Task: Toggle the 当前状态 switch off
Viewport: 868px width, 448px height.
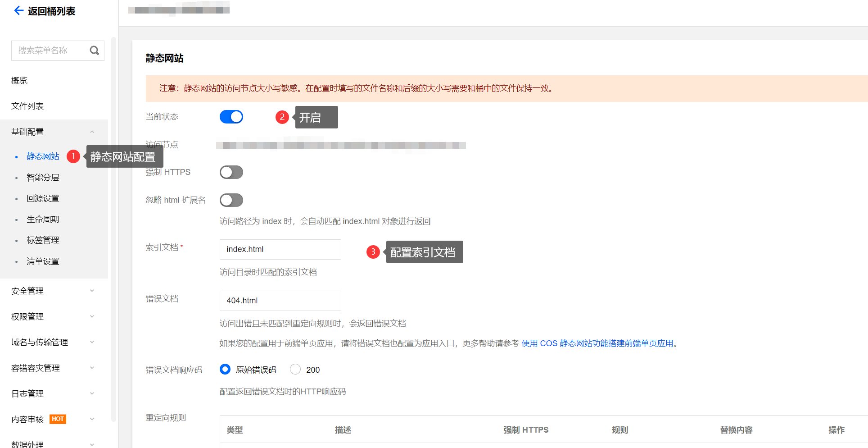Action: point(231,117)
